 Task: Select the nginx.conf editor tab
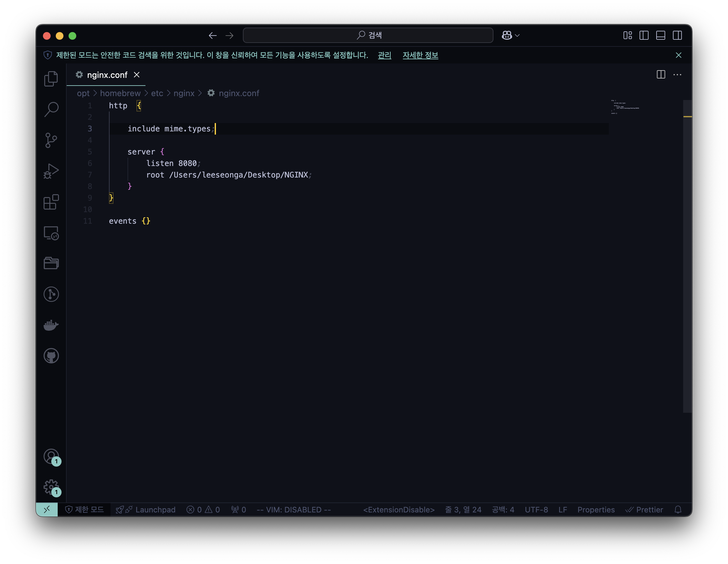[107, 75]
